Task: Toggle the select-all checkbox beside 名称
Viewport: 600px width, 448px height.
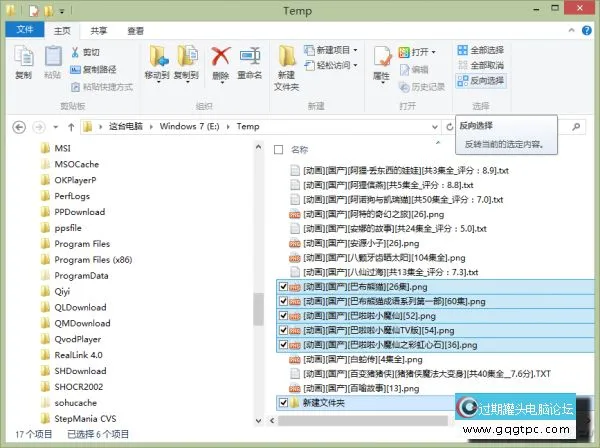Action: [279, 150]
